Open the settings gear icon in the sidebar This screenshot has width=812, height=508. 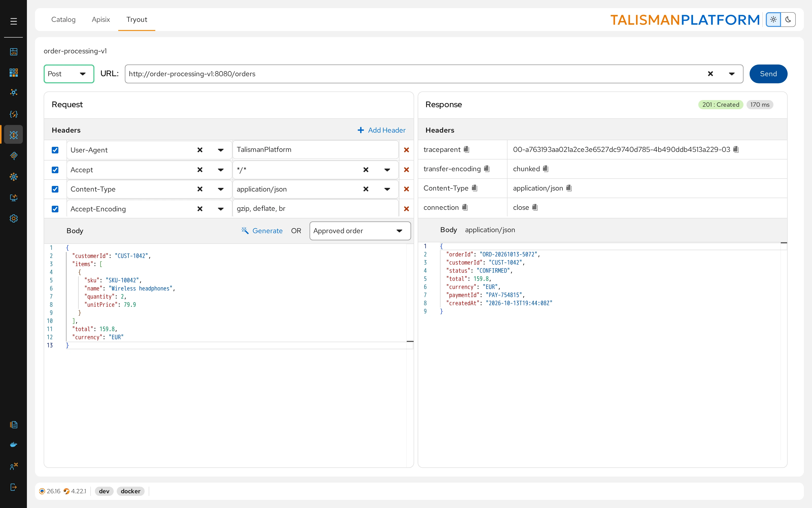pos(13,218)
